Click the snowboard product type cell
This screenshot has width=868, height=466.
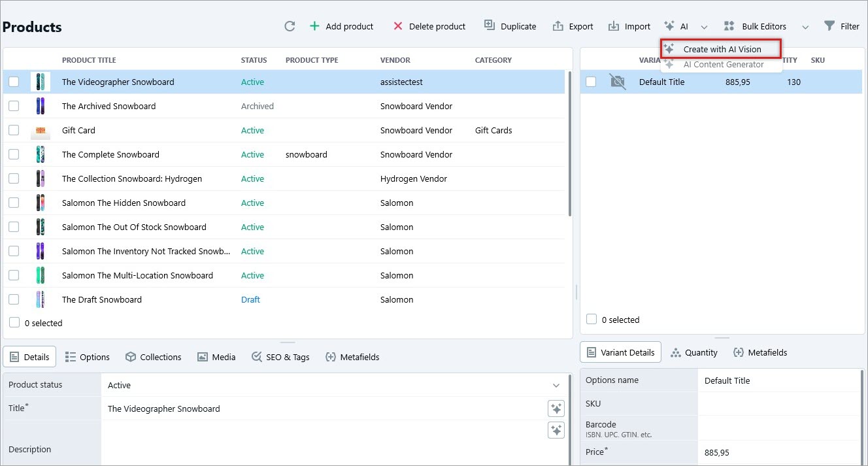(x=307, y=154)
